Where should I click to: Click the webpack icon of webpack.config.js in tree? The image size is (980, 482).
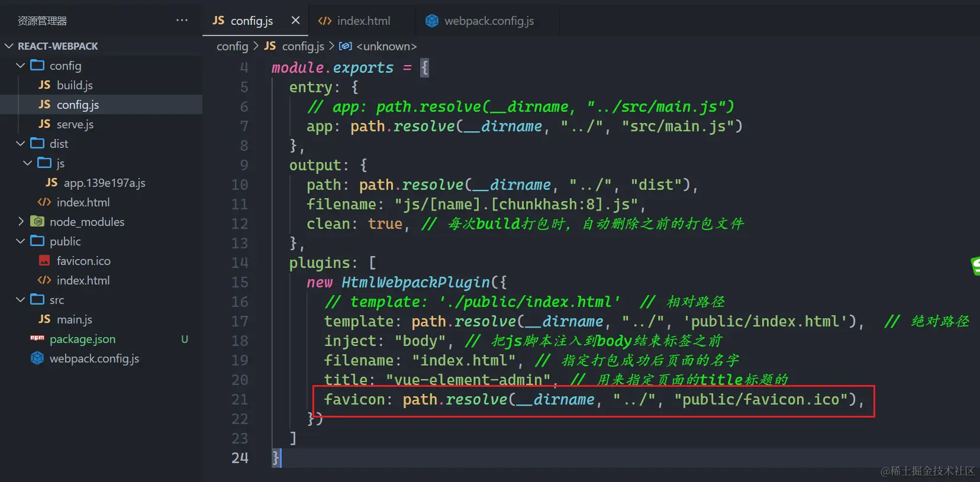pyautogui.click(x=37, y=358)
